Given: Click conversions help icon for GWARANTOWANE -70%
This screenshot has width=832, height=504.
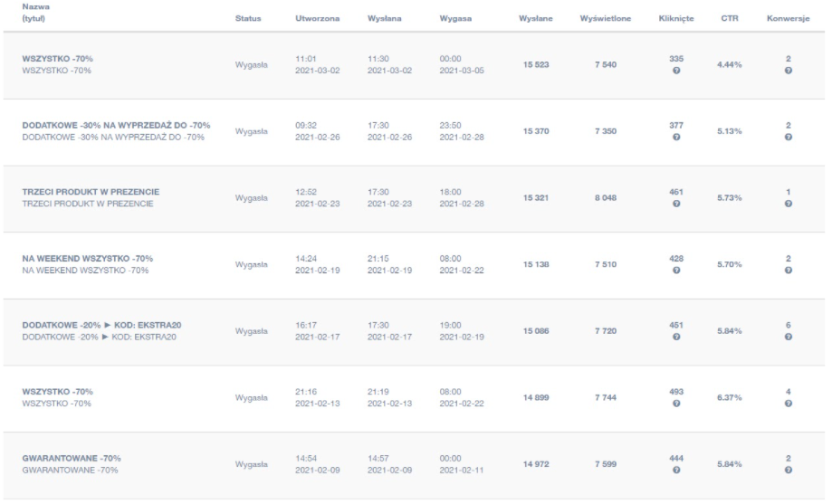Looking at the screenshot, I should (788, 470).
